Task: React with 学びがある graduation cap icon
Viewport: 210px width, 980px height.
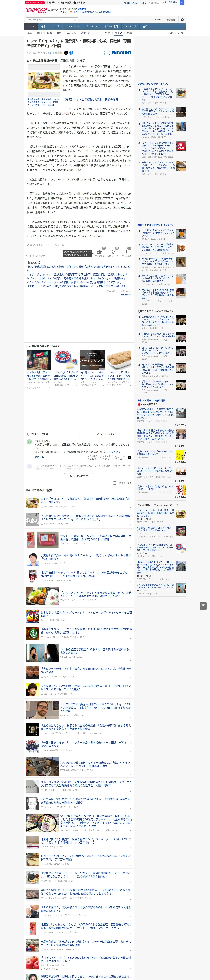Action: [100, 252]
